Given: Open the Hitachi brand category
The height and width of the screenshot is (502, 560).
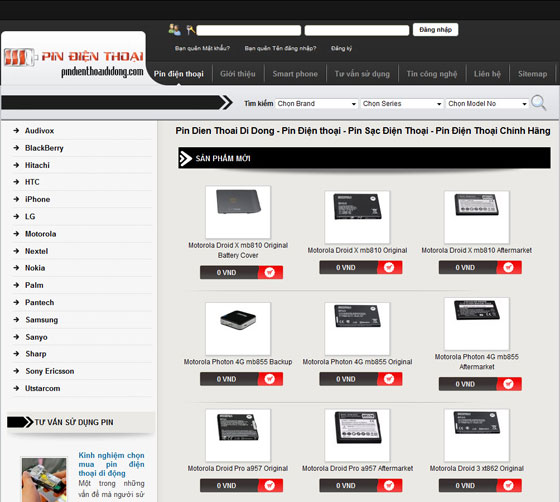Looking at the screenshot, I should tap(37, 165).
